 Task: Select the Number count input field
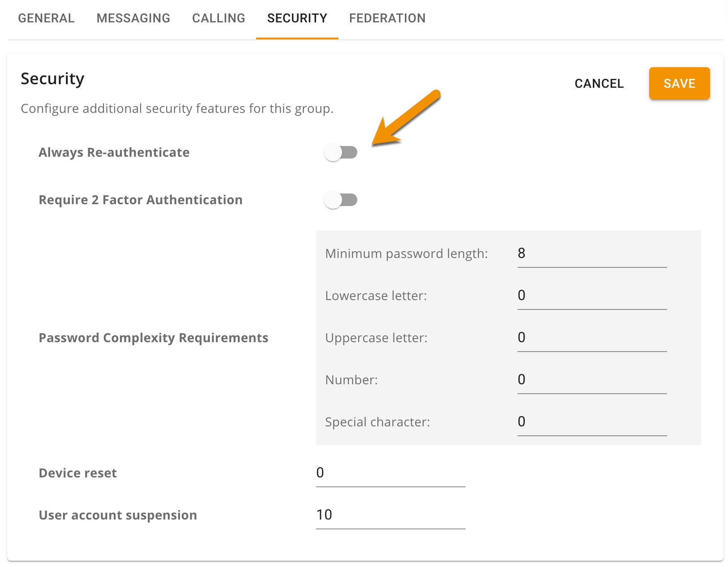[x=591, y=380]
